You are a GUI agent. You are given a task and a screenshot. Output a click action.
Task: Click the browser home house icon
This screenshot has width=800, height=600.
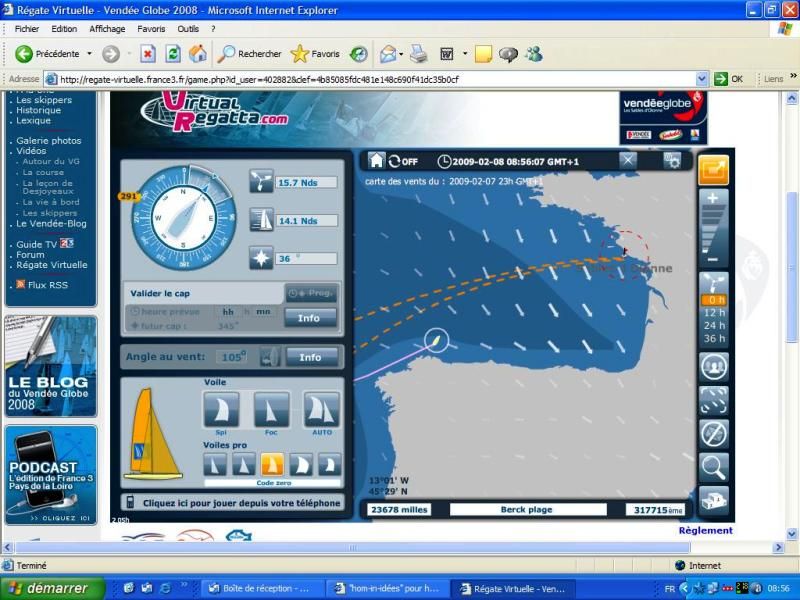(198, 54)
